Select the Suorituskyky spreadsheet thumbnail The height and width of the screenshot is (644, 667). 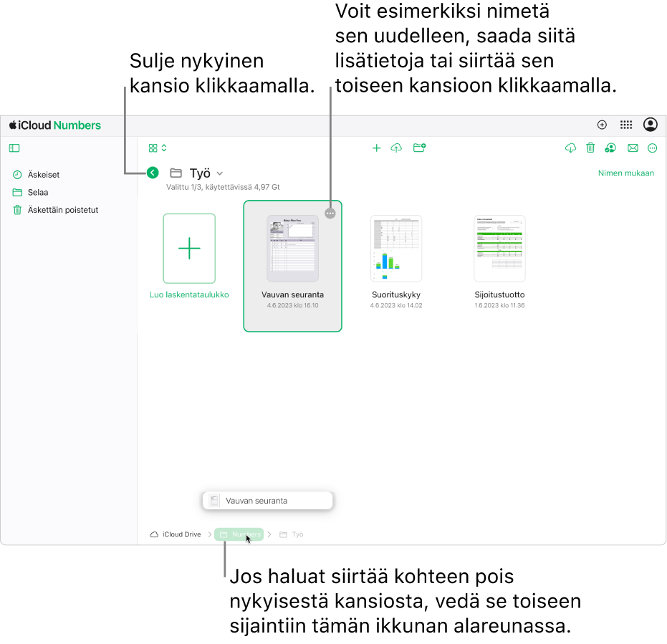point(396,249)
